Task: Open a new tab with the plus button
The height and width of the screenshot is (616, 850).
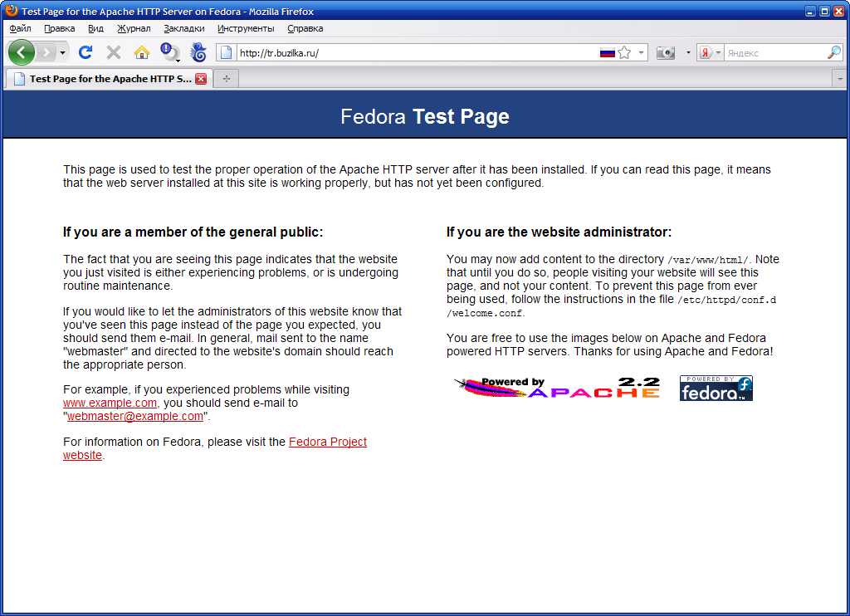Action: (227, 79)
